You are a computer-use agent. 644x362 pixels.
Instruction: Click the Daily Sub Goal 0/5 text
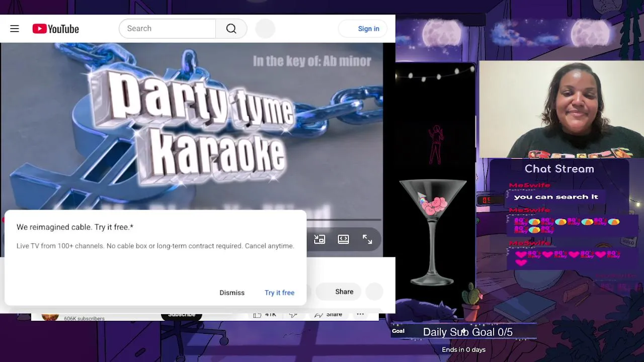[468, 332]
